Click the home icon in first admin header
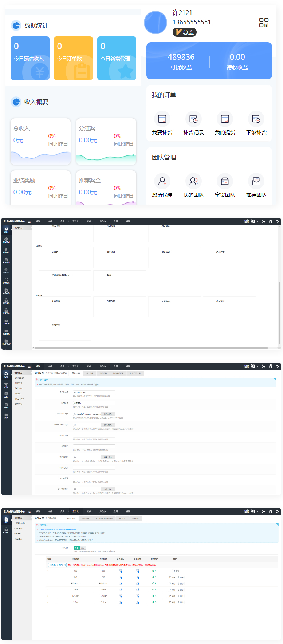Viewport: 283px width, 644px height. pyautogui.click(x=270, y=221)
